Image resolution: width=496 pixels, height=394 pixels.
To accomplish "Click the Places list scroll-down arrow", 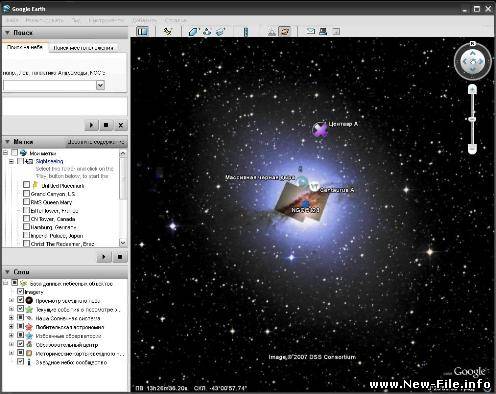I will (x=123, y=243).
